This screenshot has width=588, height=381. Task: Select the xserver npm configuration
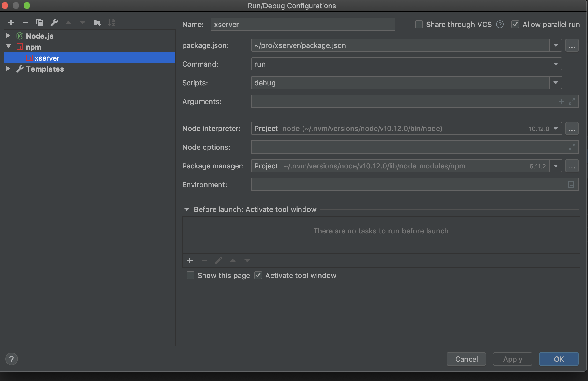coord(90,58)
